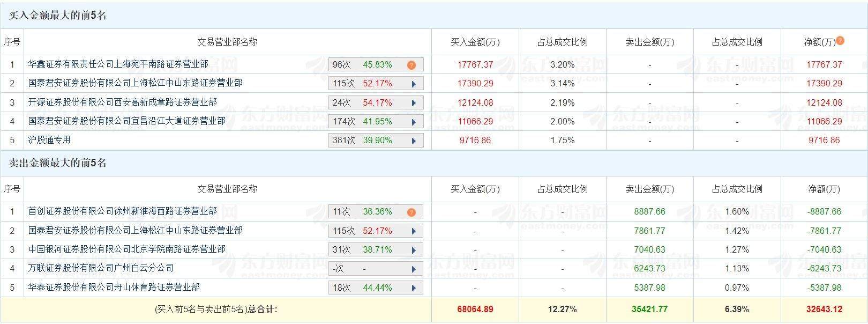Click the 沪股通专用 name link
The width and height of the screenshot is (868, 324).
[49, 140]
